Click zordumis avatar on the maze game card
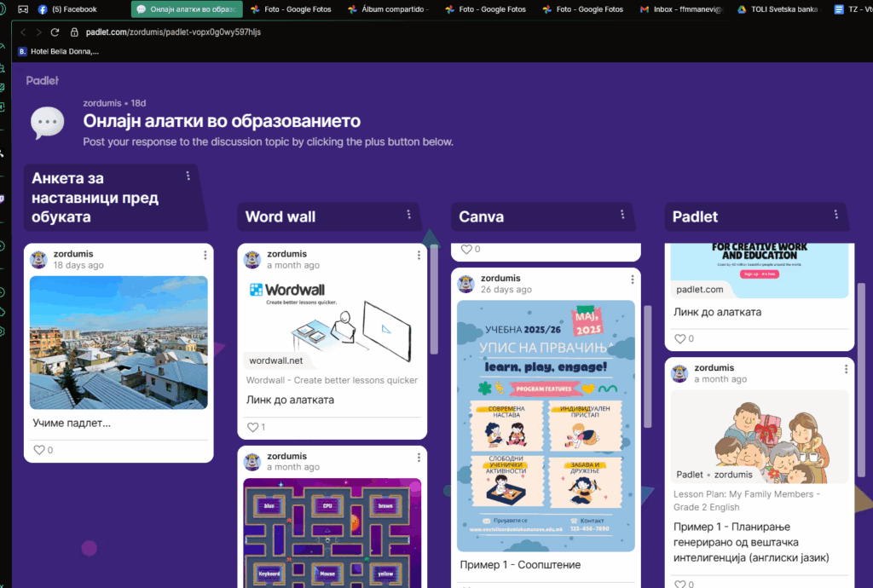 [x=252, y=462]
